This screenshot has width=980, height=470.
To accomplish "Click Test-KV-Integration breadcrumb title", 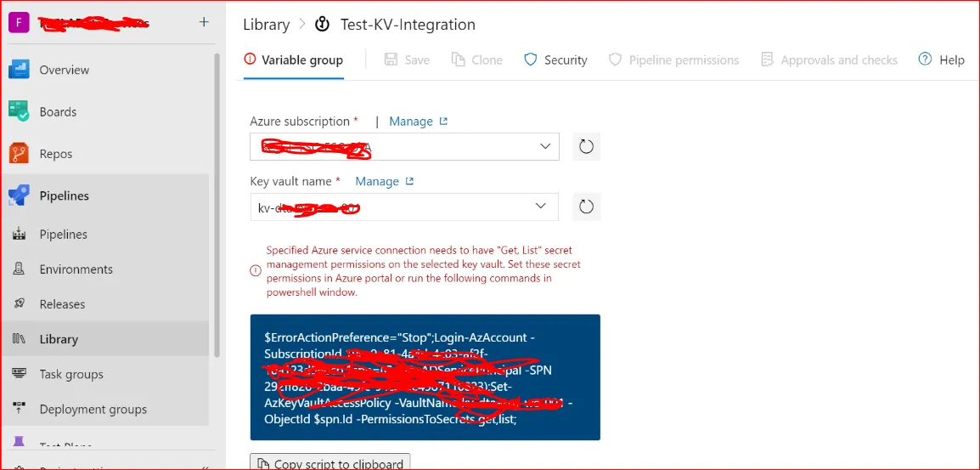I will click(x=408, y=25).
